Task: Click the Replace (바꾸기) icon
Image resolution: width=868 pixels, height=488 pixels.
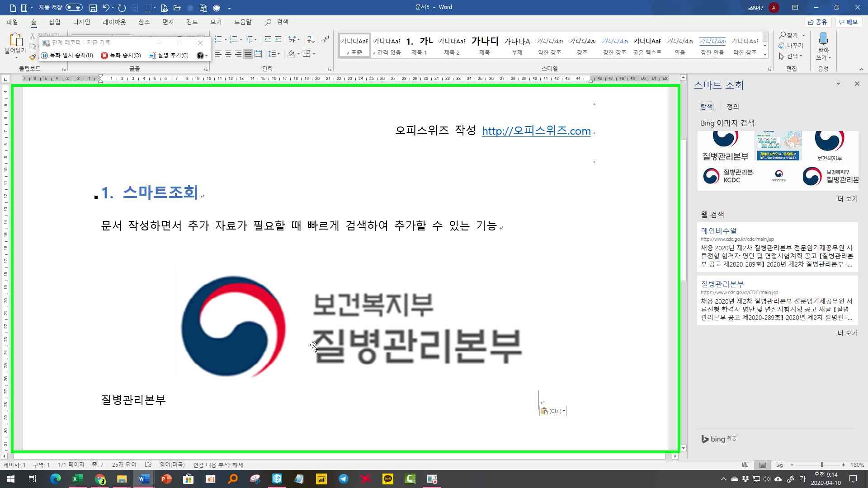Action: point(791,46)
